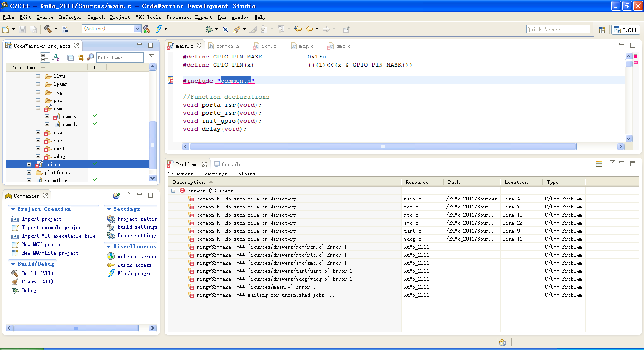This screenshot has width=644, height=350.
Task: Click the status bar icon at bottom
Action: point(503,342)
